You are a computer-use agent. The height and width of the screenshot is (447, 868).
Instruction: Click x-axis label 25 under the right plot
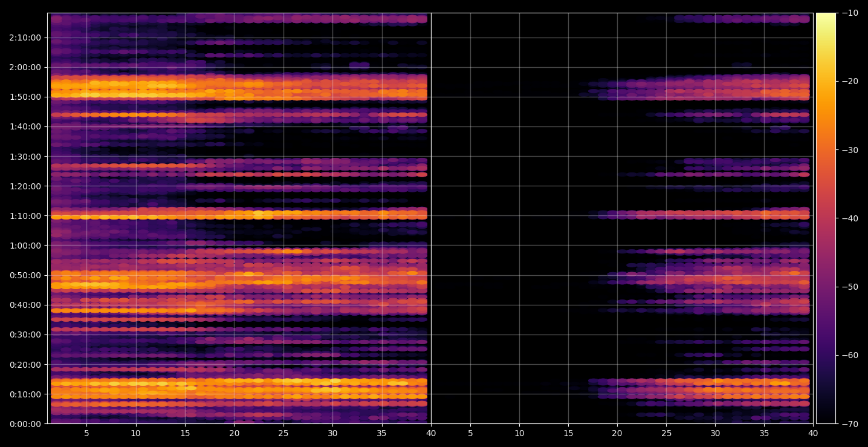tap(666, 433)
